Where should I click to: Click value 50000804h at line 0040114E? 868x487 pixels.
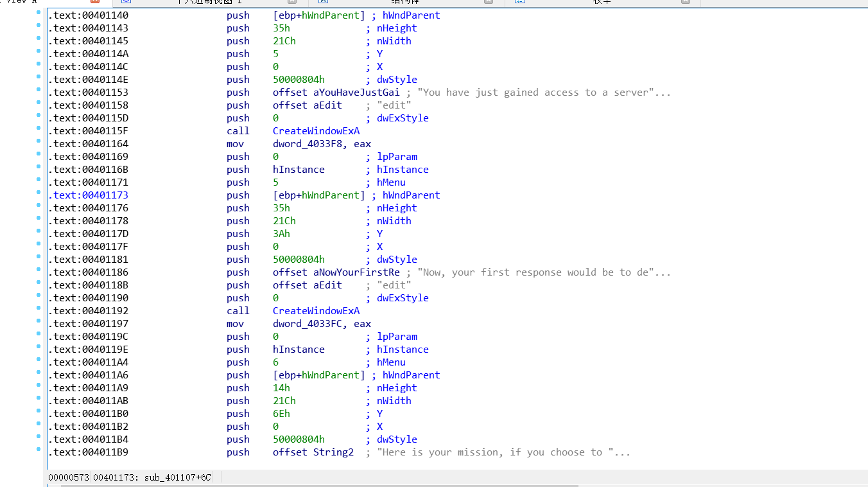299,80
